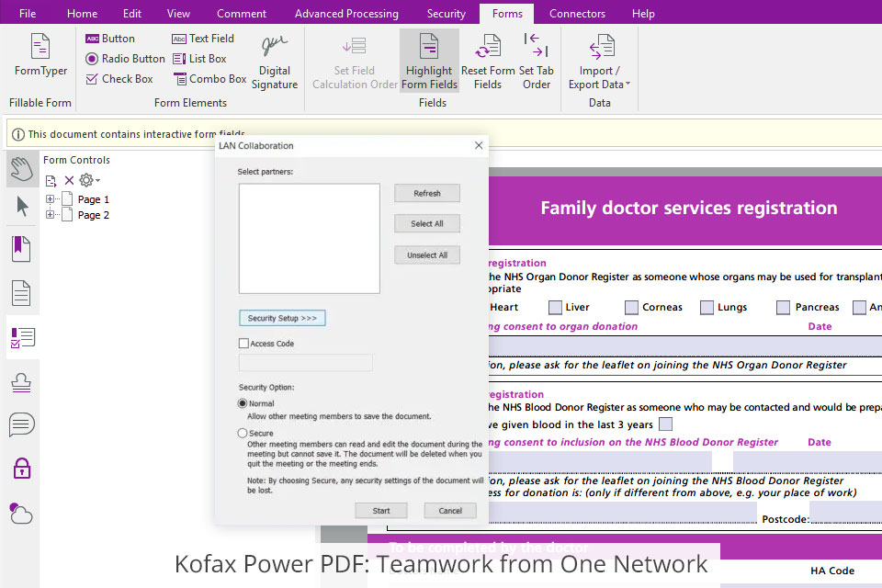Open the Comments panel in sidebar
The image size is (882, 588).
(x=21, y=424)
